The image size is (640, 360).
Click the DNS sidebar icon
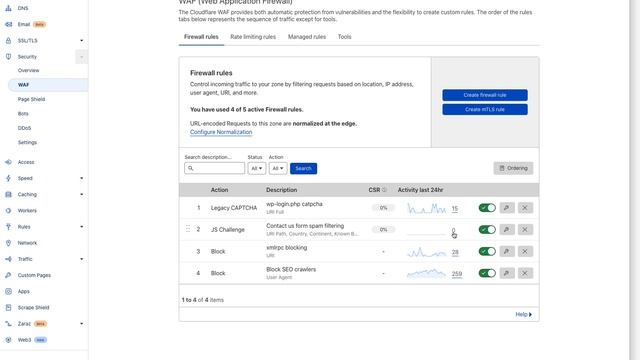8,8
